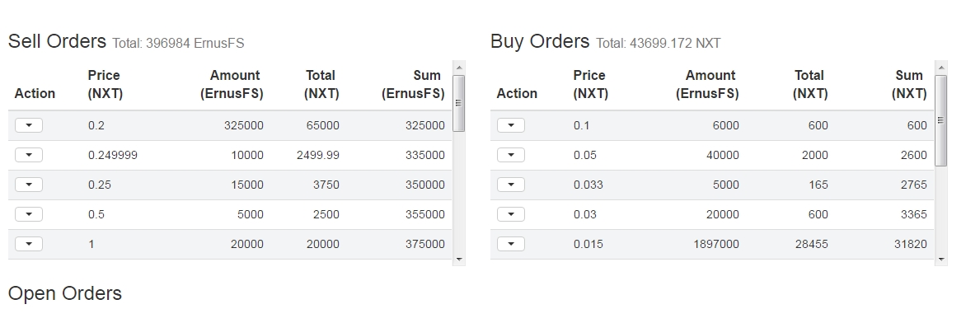
Task: Open action dropdown for 0.015 buy order
Action: pos(511,244)
